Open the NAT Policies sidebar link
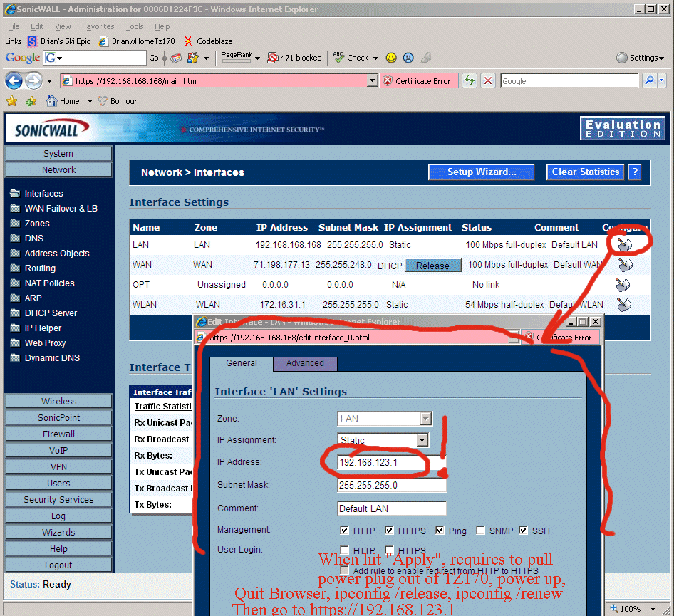Screen dimensions: 674x616 tap(49, 283)
